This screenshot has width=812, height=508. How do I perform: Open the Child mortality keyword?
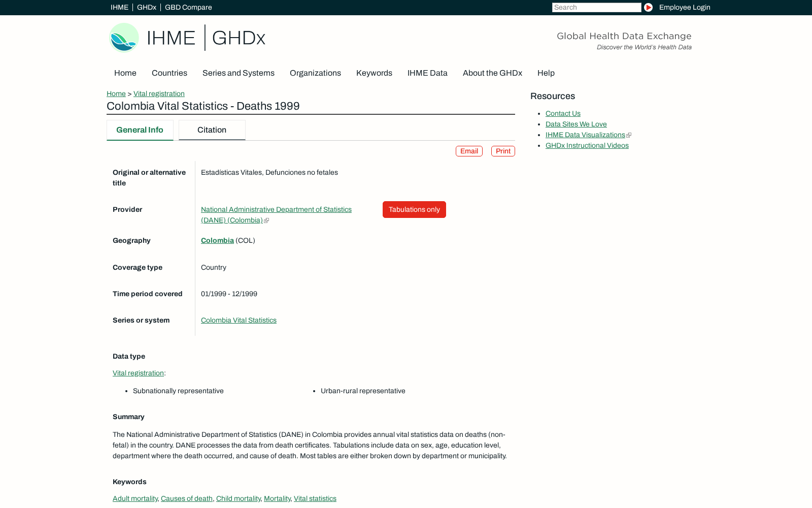coord(239,499)
